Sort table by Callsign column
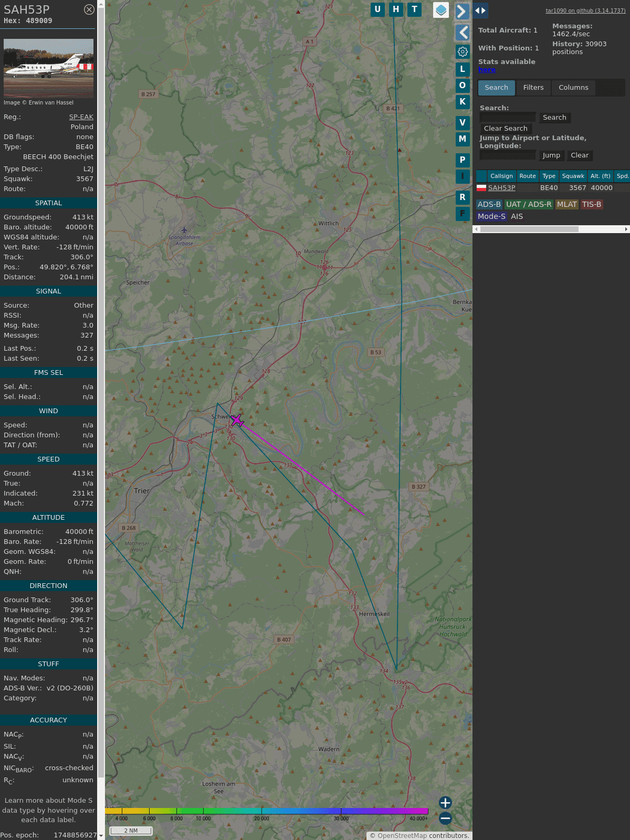 tap(501, 176)
